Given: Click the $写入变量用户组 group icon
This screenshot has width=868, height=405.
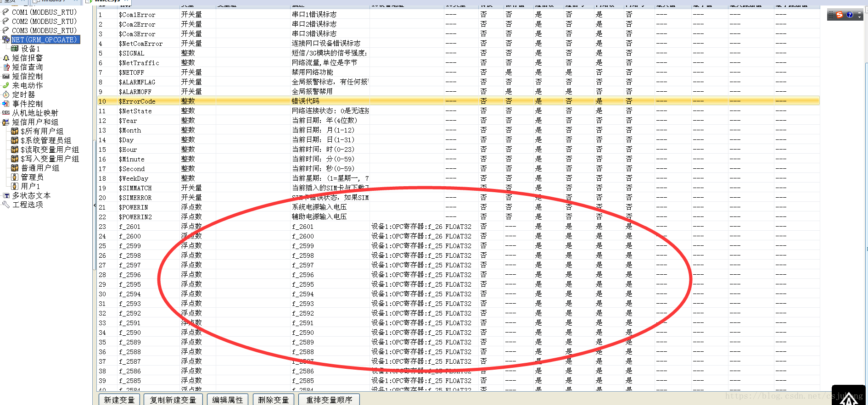Looking at the screenshot, I should 15,159.
